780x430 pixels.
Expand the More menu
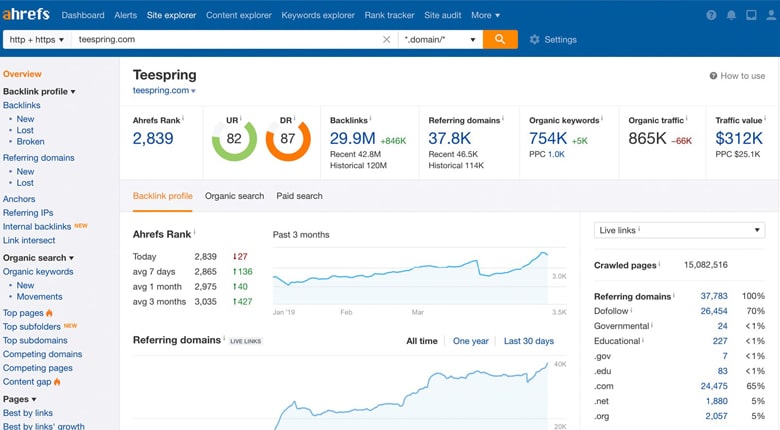[486, 15]
